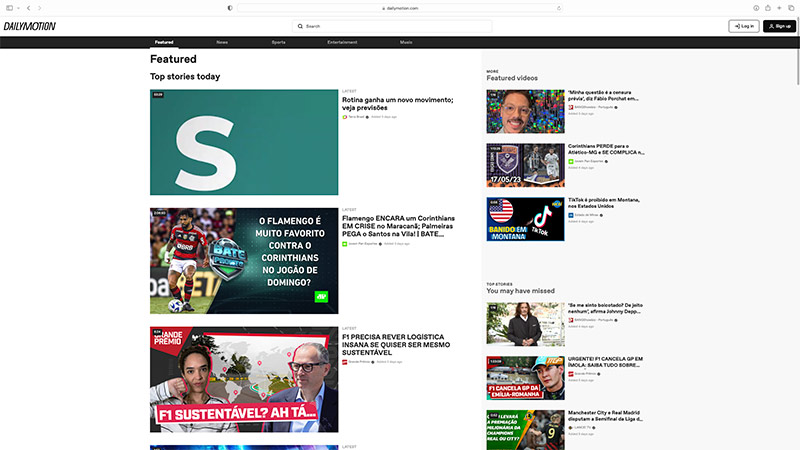Click the Sign up button

click(779, 26)
